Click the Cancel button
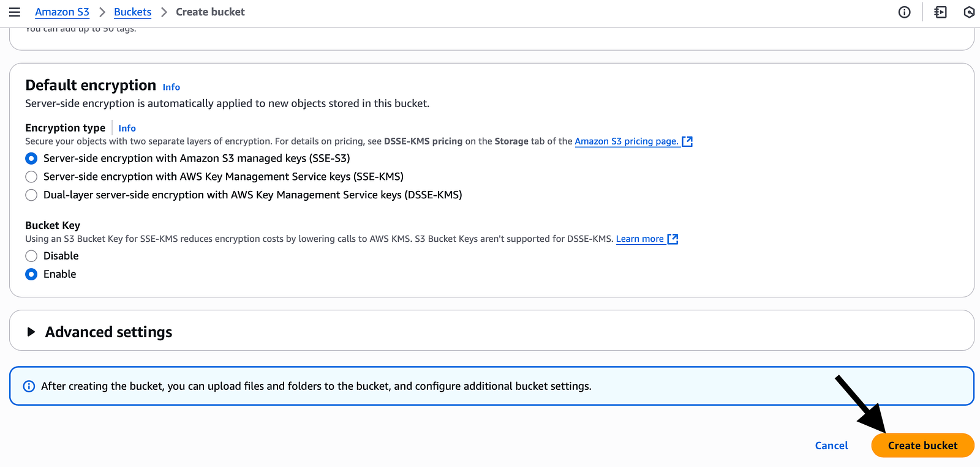Screen dimensions: 980x467 click(831, 446)
